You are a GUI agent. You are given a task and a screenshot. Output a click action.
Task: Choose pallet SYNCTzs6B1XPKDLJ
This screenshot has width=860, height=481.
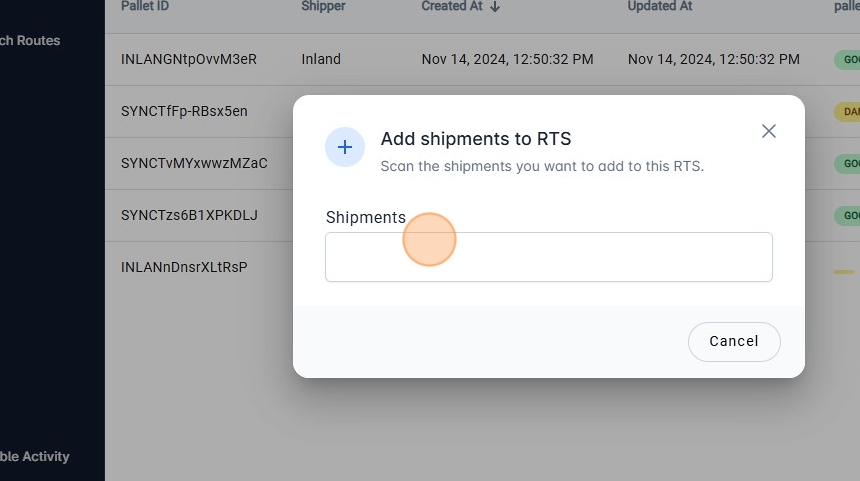189,215
